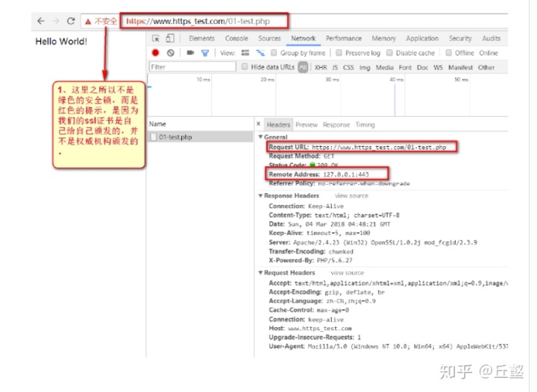The image size is (537, 392).
Task: Filter requests by Font
Action: click(x=405, y=67)
